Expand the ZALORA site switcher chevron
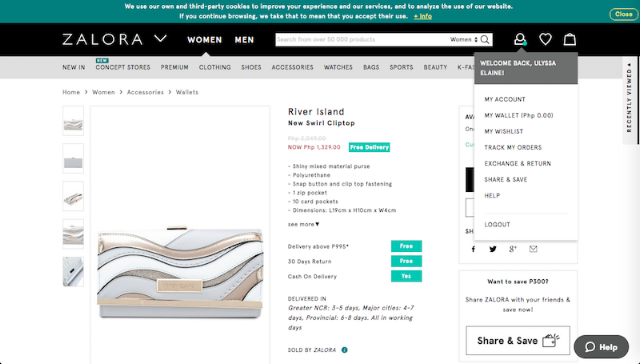Viewport: 640px width, 364px height. (x=160, y=39)
